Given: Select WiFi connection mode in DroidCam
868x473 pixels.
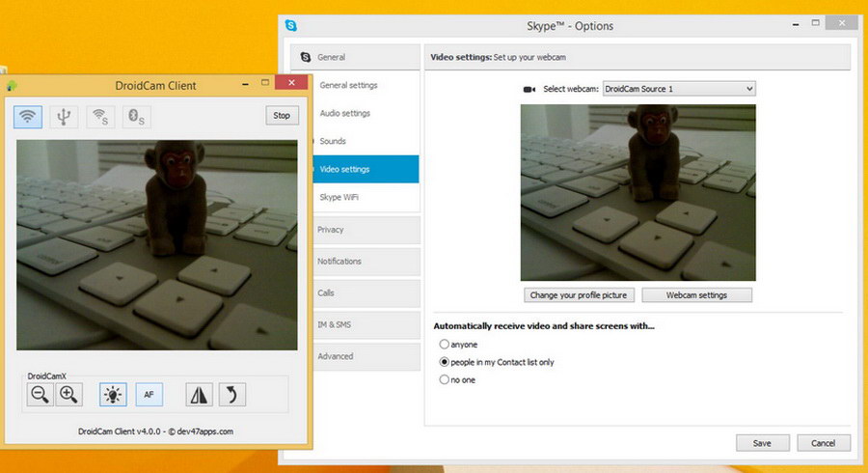Looking at the screenshot, I should (x=28, y=117).
